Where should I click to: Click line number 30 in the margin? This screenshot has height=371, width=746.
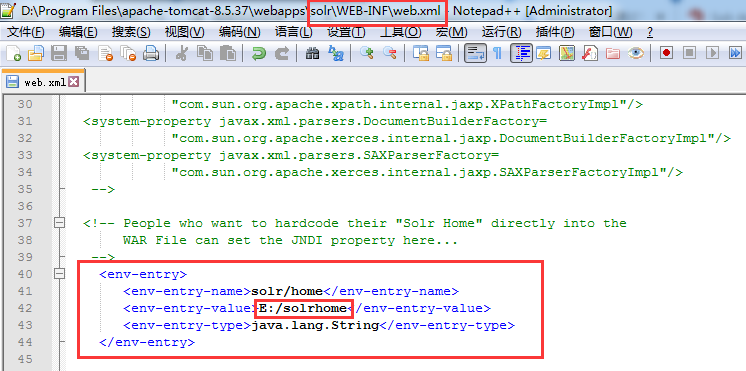pos(25,104)
